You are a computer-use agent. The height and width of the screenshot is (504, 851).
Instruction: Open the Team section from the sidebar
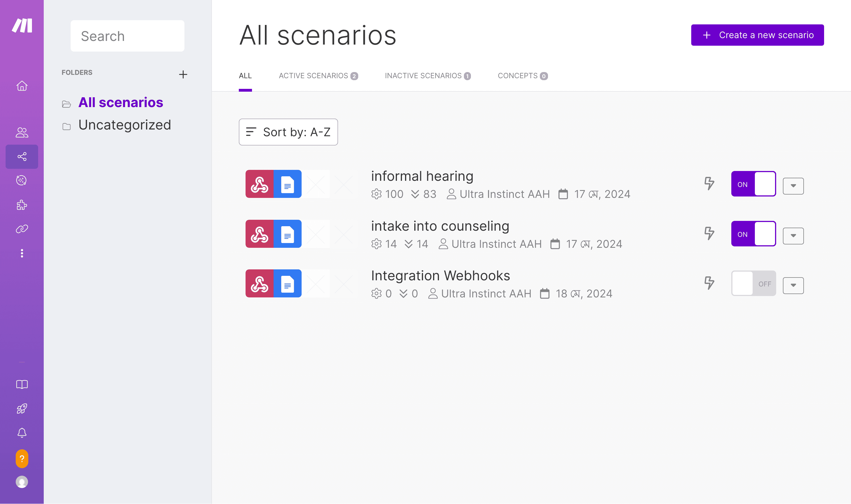21,132
